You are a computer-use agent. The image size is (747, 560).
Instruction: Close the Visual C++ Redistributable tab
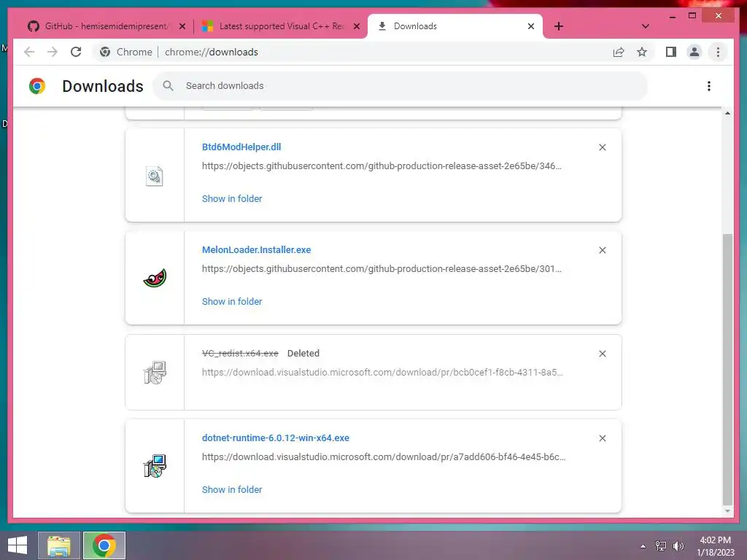click(x=356, y=26)
